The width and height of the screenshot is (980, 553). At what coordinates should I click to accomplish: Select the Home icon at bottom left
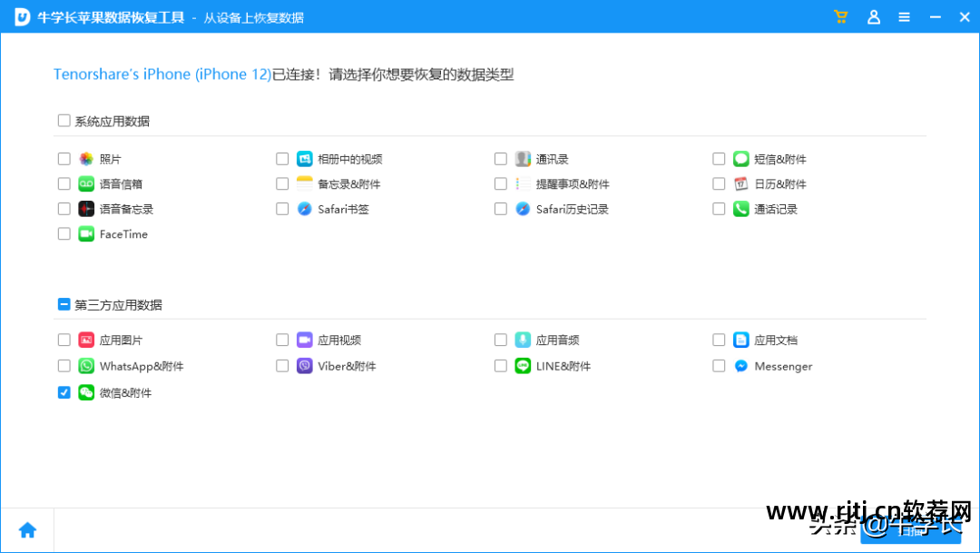pos(27,528)
